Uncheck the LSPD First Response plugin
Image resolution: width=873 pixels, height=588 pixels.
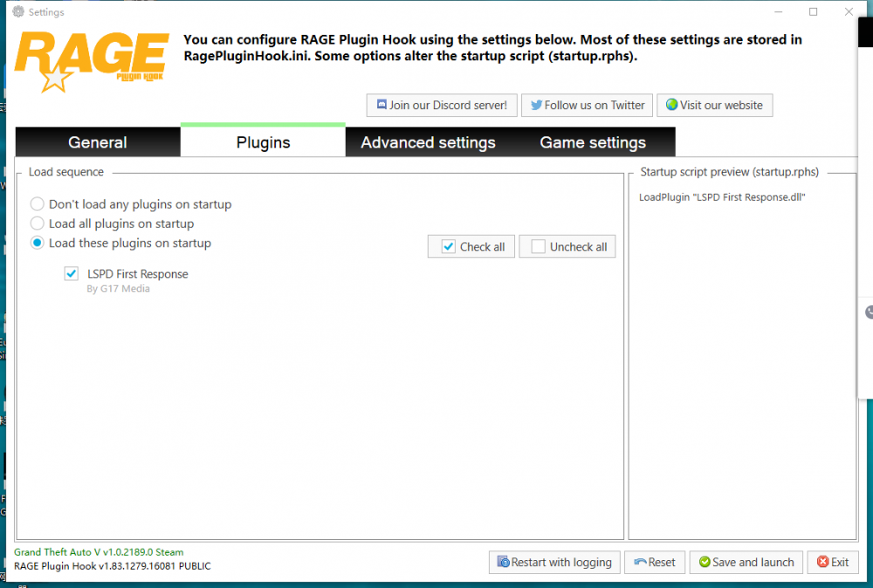pyautogui.click(x=72, y=274)
